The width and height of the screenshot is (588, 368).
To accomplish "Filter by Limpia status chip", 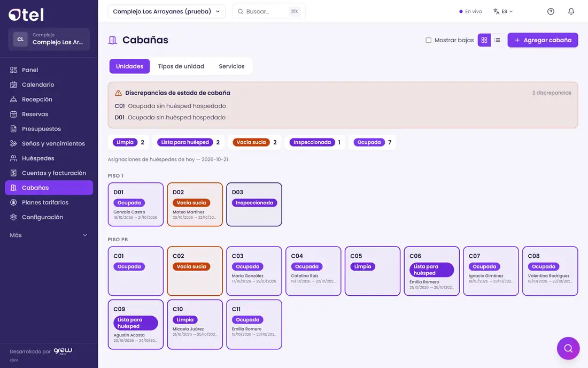I will 129,142.
